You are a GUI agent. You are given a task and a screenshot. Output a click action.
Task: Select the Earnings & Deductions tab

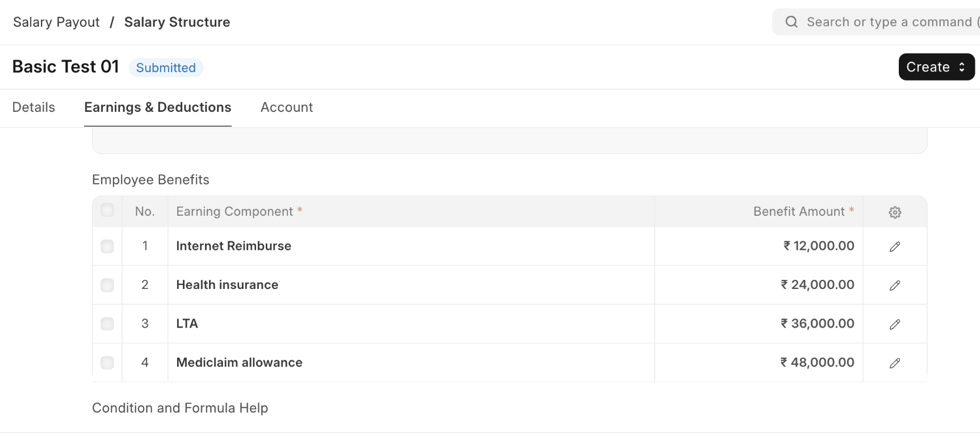coord(158,107)
